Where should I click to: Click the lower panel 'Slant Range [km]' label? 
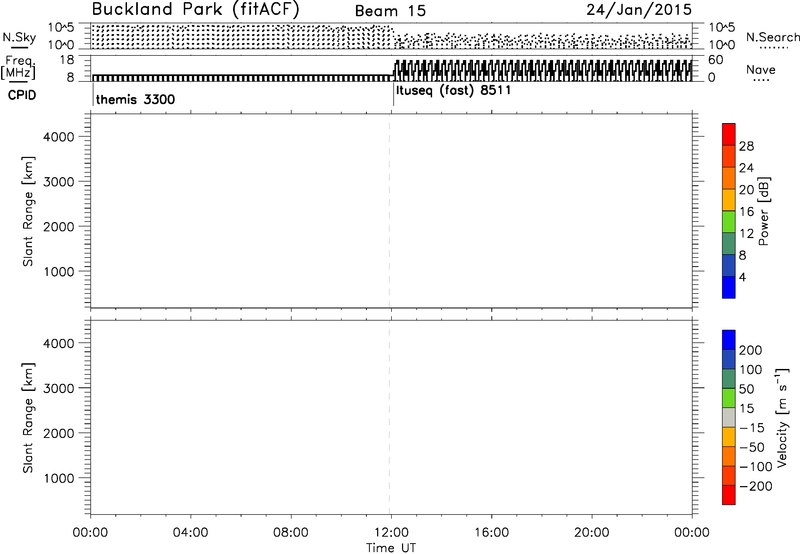pyautogui.click(x=28, y=418)
